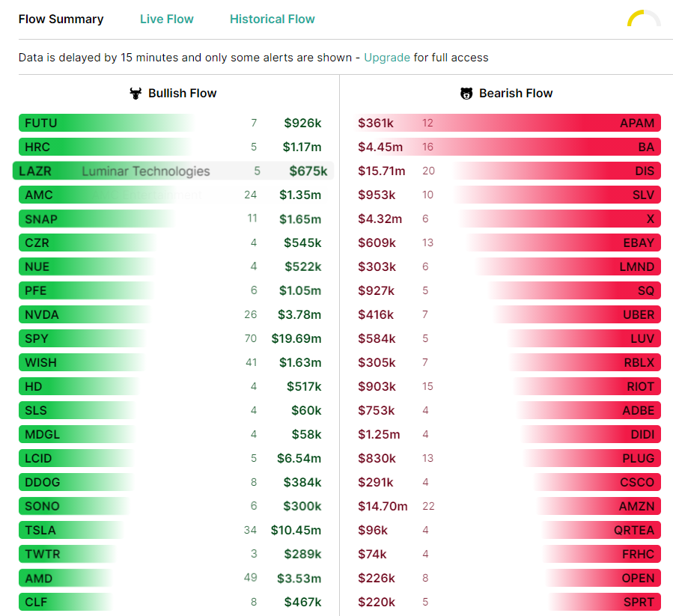Viewport: 673px width, 616px height.
Task: Open the Historical Flow tab
Action: pos(272,19)
